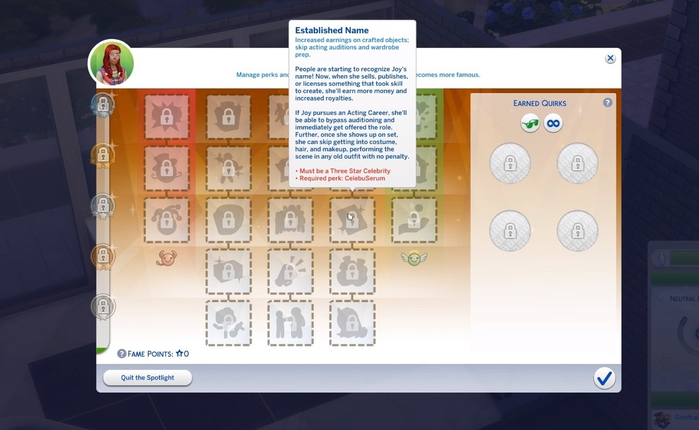Click the red devil face reputation icon
Viewport: 699px width, 430px height.
(x=166, y=258)
